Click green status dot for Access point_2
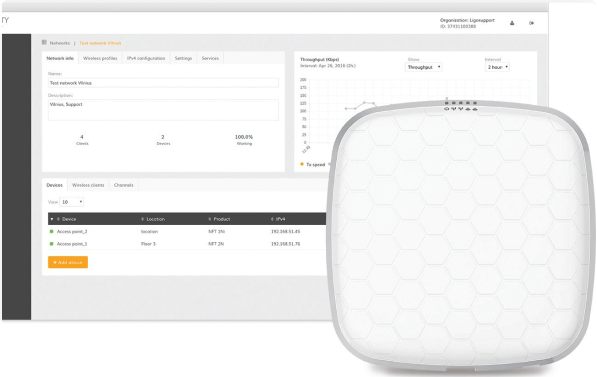 (x=51, y=232)
